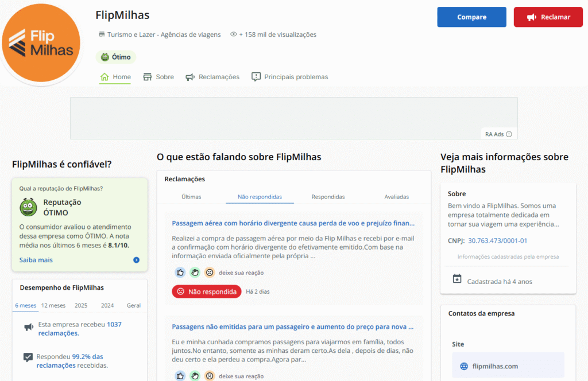Show the Últimas complaints tab
Screen dimensions: 588x381
[191, 197]
